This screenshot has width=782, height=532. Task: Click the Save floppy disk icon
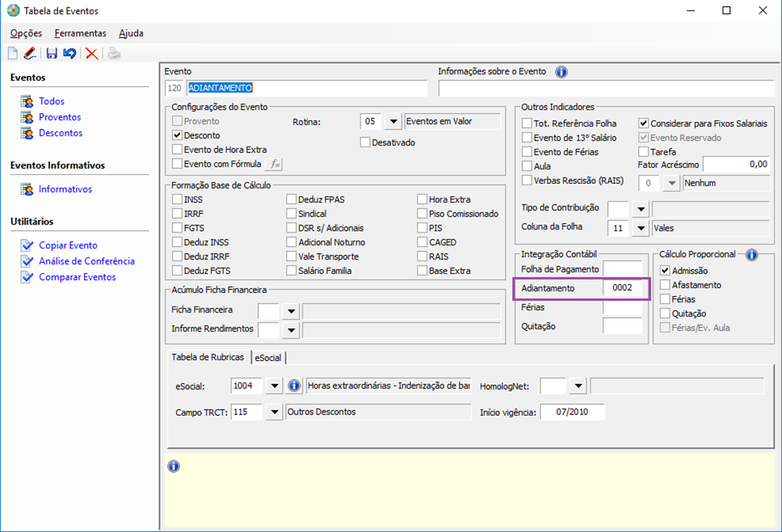click(52, 53)
